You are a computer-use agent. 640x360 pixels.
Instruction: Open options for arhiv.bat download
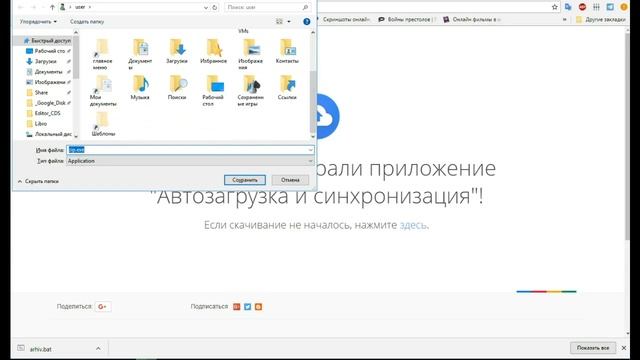point(98,349)
